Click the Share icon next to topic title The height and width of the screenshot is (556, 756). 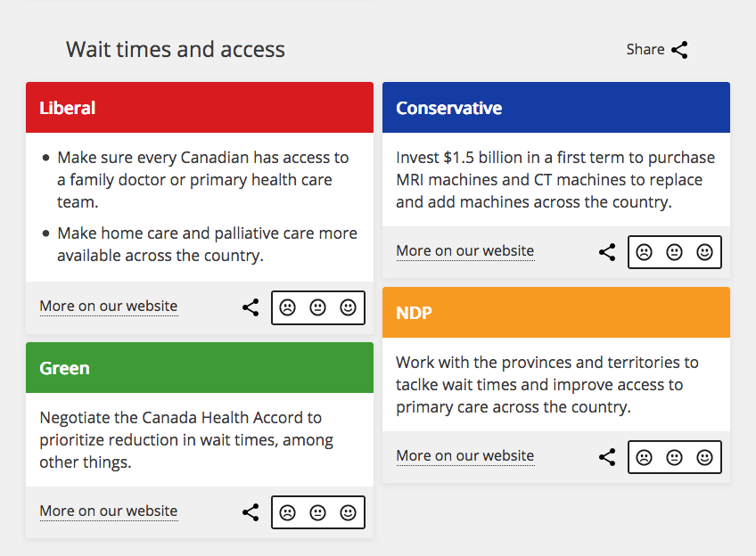pos(679,50)
